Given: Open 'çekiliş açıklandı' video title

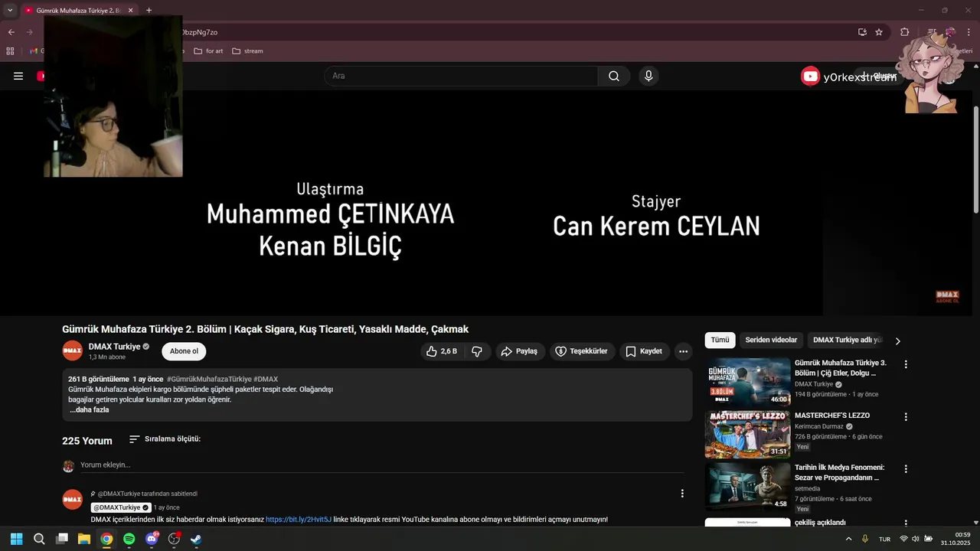Looking at the screenshot, I should pos(820,523).
